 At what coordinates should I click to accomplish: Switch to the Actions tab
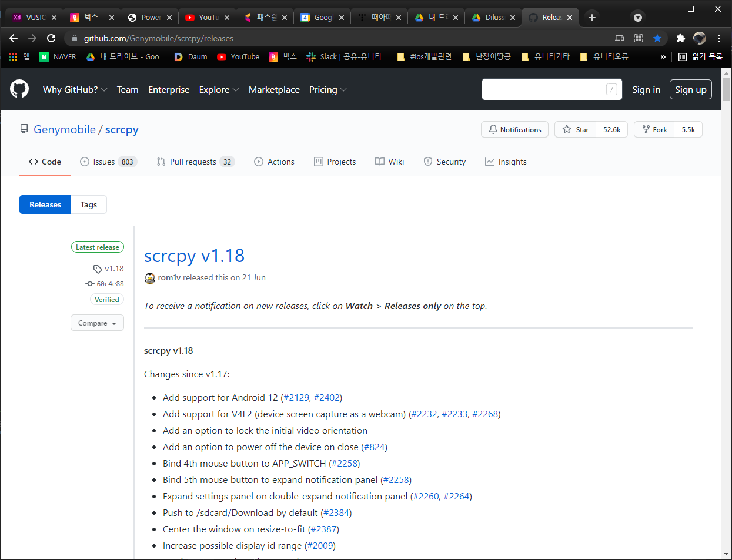[274, 162]
